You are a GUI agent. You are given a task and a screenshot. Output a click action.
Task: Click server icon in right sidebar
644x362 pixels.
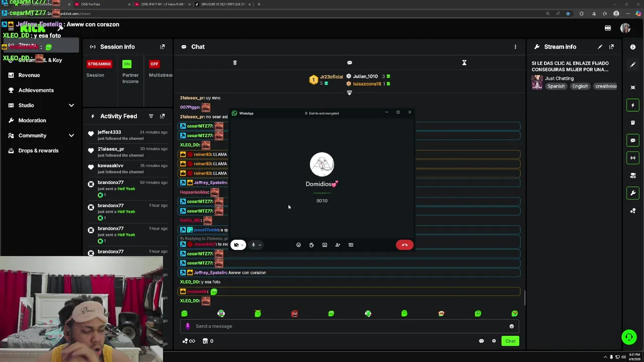pos(633,175)
